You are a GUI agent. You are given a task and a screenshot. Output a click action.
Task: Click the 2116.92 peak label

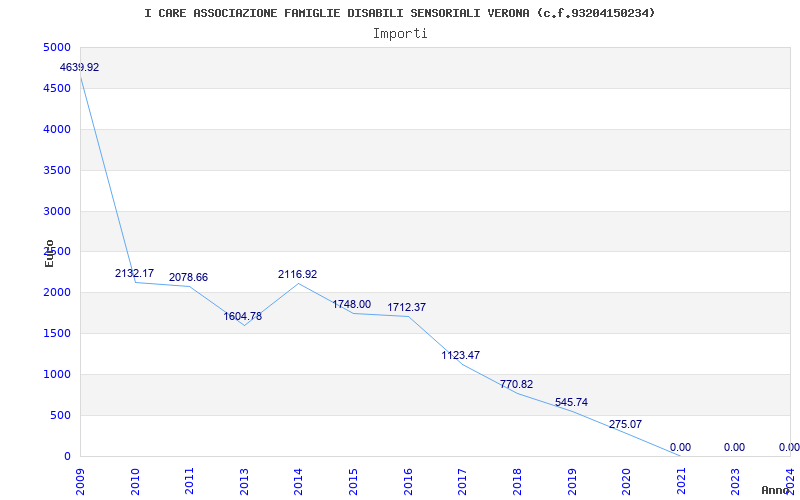tap(297, 275)
